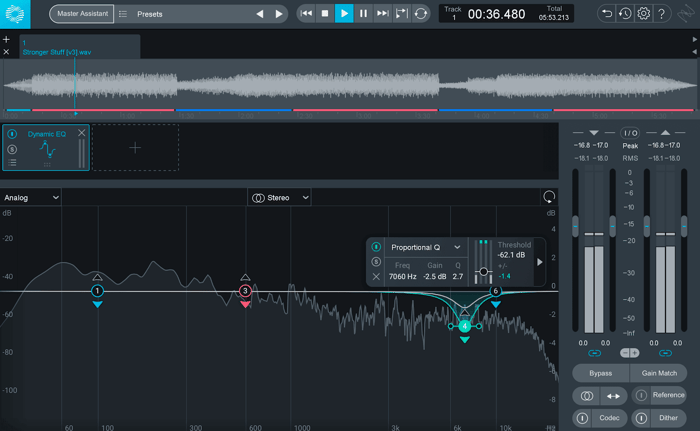Adjust the left input gain slider
The height and width of the screenshot is (431, 700).
[575, 226]
